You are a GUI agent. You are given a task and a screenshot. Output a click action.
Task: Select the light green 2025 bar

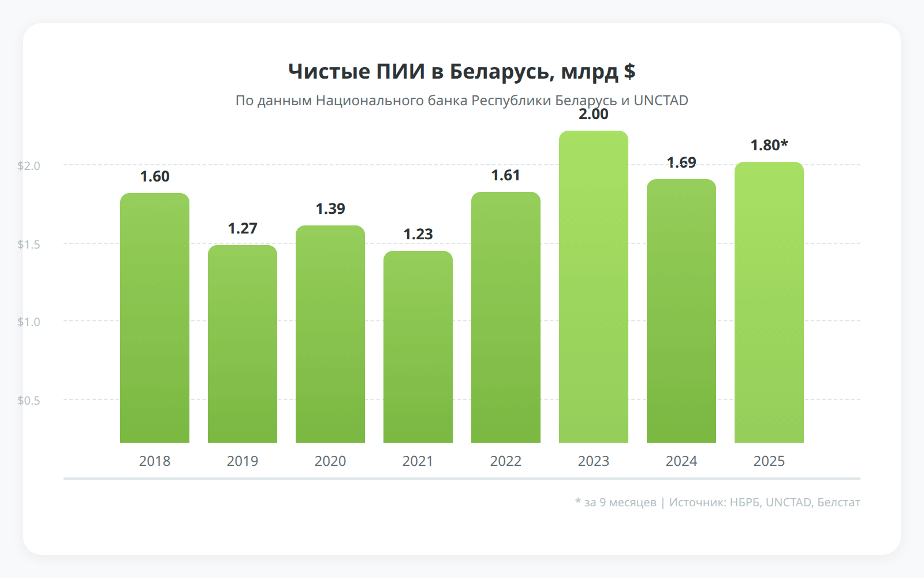point(769,302)
